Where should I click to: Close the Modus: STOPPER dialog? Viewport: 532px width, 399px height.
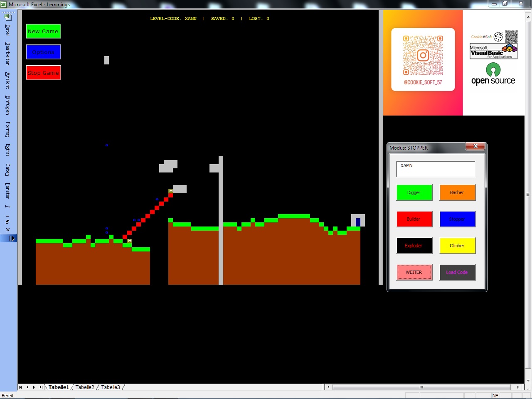[475, 146]
